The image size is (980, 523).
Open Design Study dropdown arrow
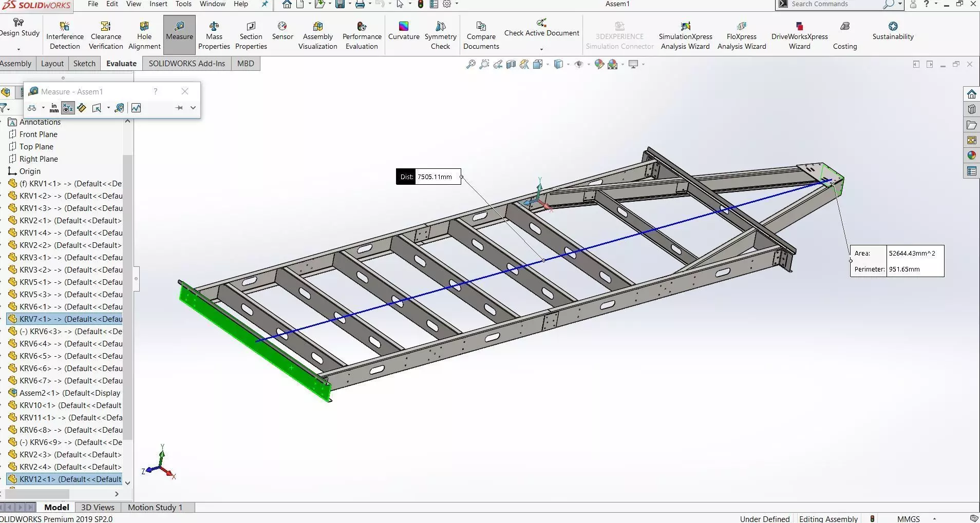pos(18,49)
